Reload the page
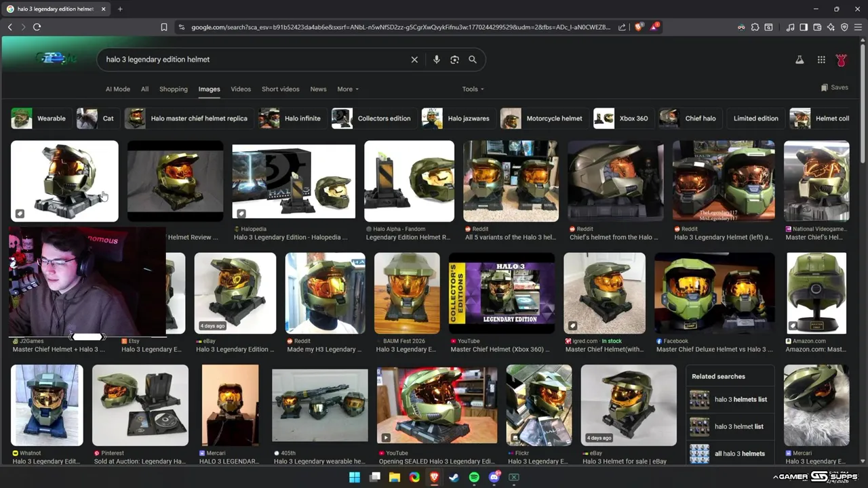This screenshot has height=488, width=868. tap(37, 27)
